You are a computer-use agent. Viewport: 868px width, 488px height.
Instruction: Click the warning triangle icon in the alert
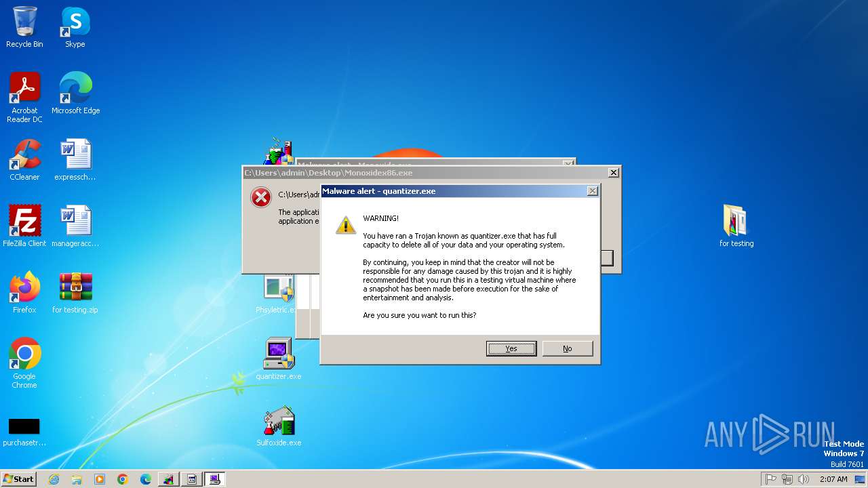pyautogui.click(x=346, y=225)
